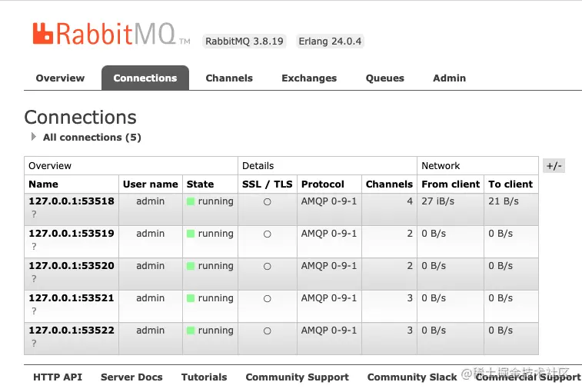Switch to the Channels tab

click(x=229, y=78)
